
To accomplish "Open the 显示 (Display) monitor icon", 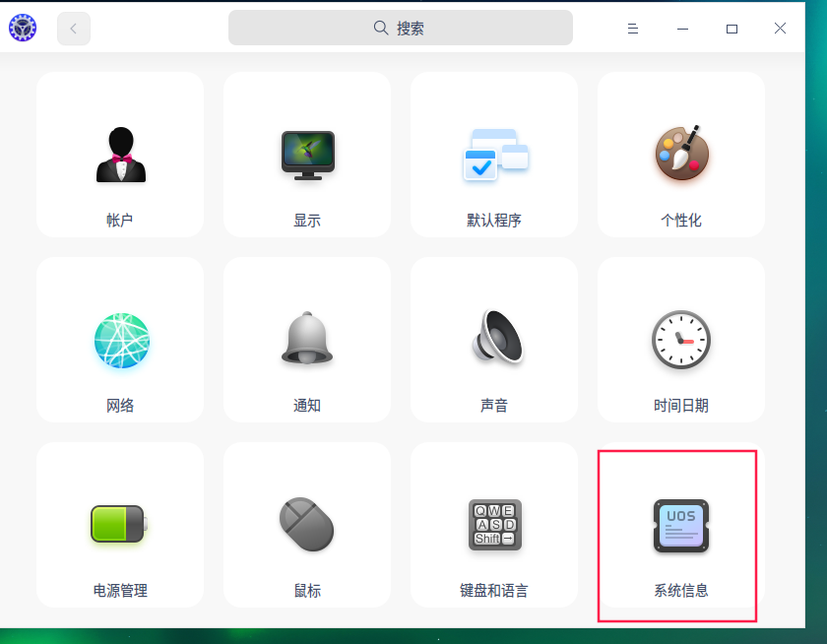I will pos(307,156).
